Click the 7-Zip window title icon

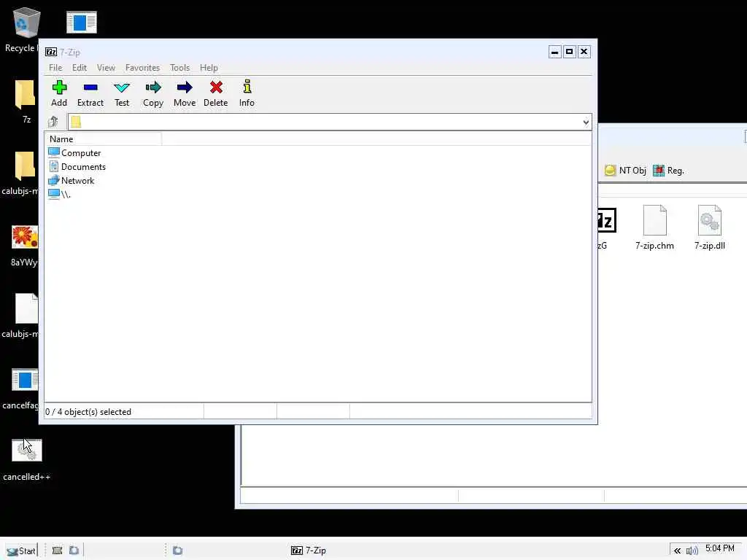[51, 52]
